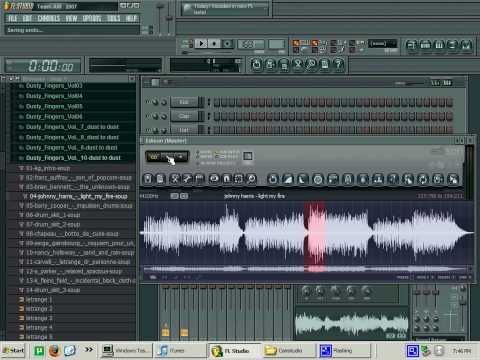This screenshot has height=360, width=480.
Task: Open the Mixer window icon
Action: (x=466, y=45)
